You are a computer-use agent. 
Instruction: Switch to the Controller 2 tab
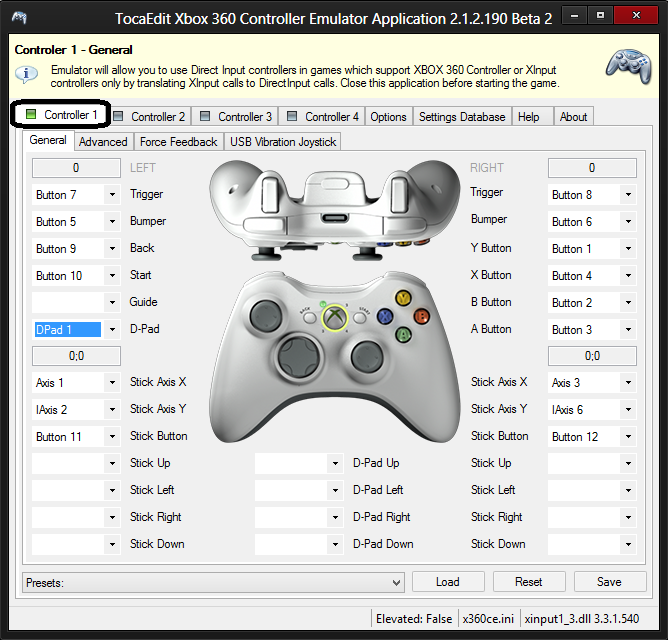pyautogui.click(x=151, y=116)
